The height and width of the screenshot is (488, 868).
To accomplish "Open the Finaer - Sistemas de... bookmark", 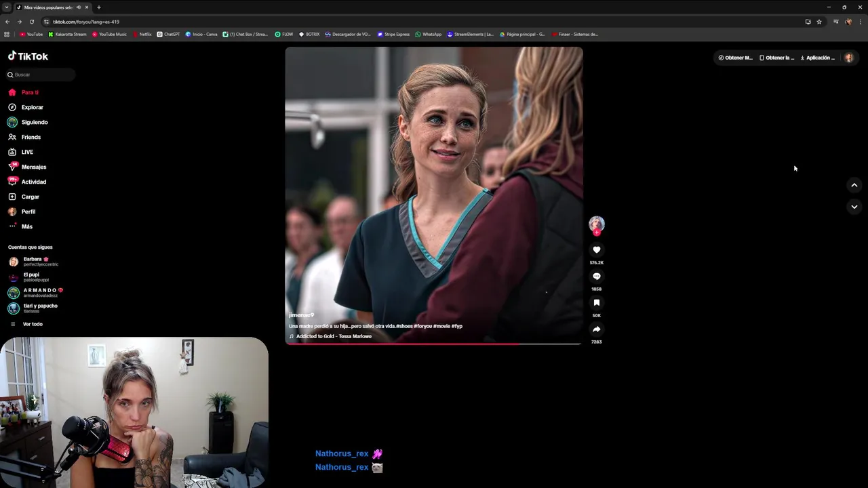I will [575, 35].
